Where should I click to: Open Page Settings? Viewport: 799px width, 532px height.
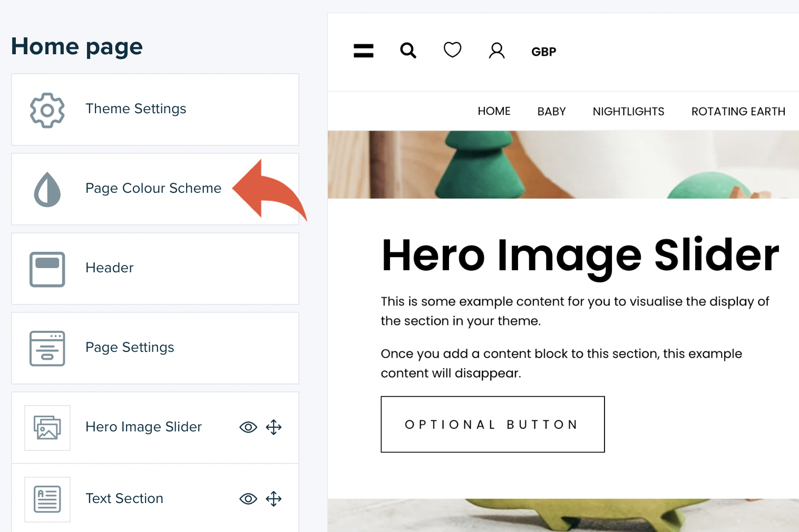(155, 348)
